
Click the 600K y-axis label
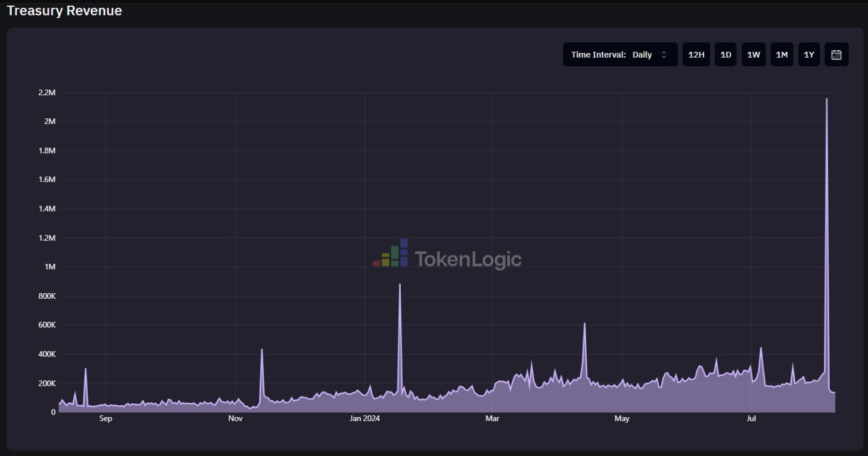[x=46, y=325]
